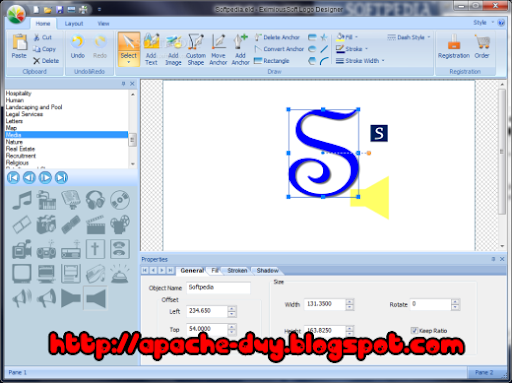
Task: Click the Cut scissors icon
Action: (37, 38)
